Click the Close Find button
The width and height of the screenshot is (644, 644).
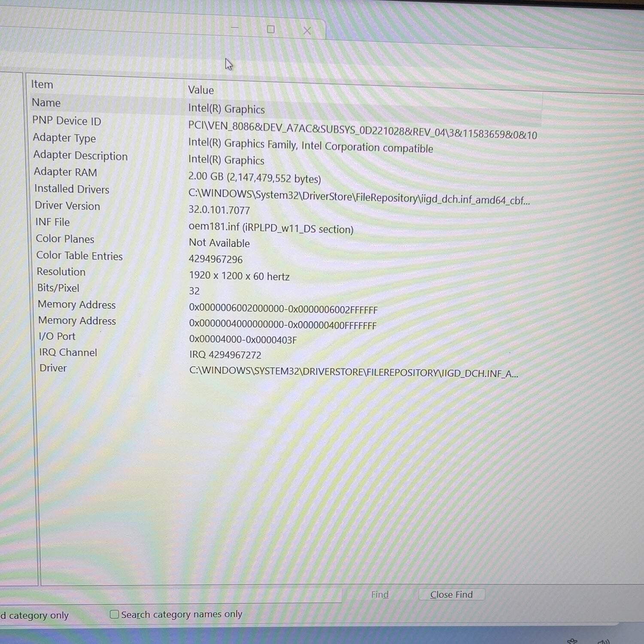point(451,594)
